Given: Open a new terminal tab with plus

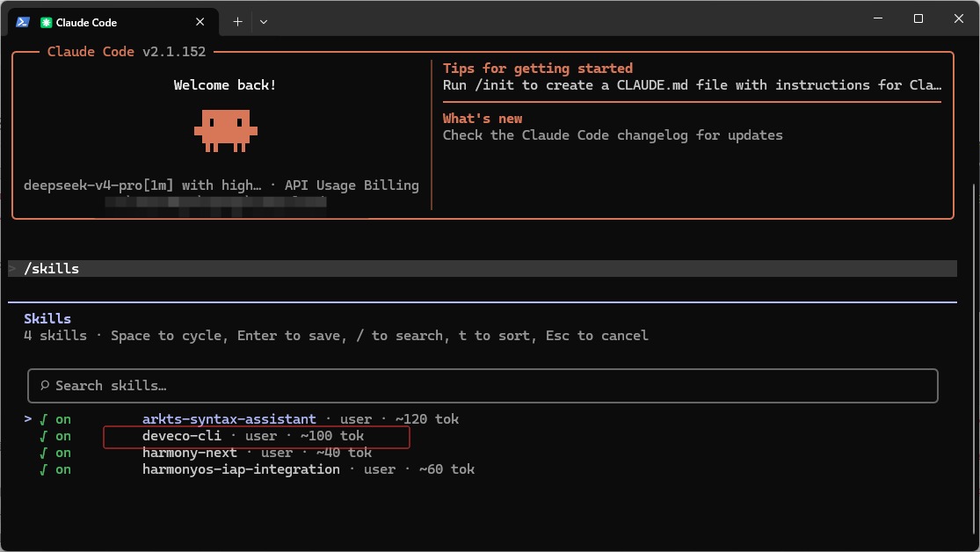Looking at the screenshot, I should click(x=237, y=22).
